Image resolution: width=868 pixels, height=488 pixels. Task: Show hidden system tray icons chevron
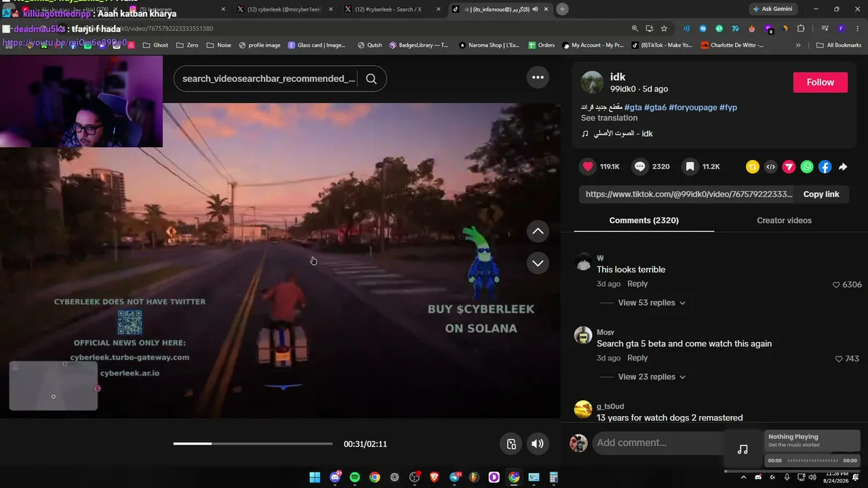point(743,477)
